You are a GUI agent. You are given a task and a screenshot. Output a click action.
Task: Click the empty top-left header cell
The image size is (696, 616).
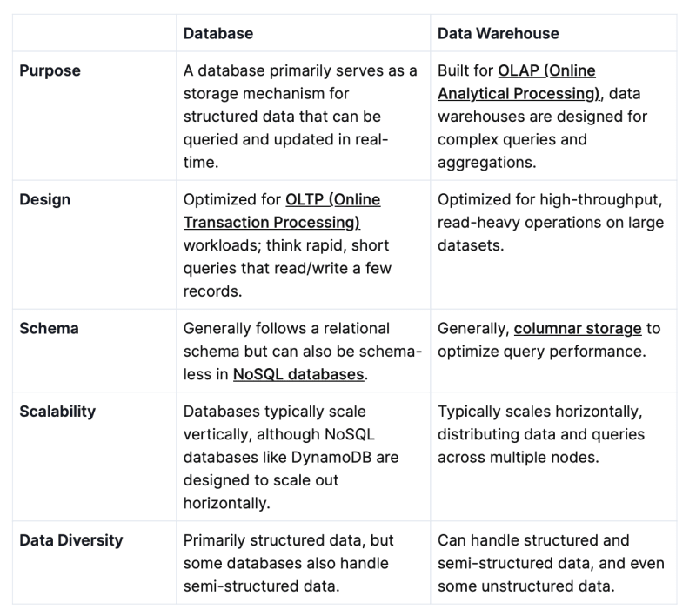point(95,33)
